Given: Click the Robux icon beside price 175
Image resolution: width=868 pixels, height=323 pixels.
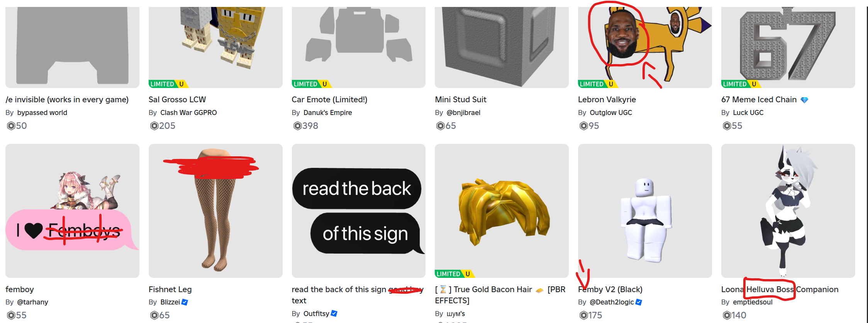Looking at the screenshot, I should 583,315.
